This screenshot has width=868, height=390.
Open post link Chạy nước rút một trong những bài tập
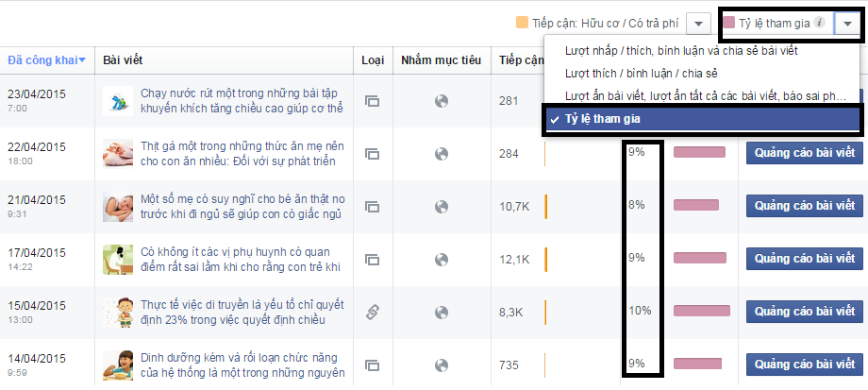pos(242,100)
